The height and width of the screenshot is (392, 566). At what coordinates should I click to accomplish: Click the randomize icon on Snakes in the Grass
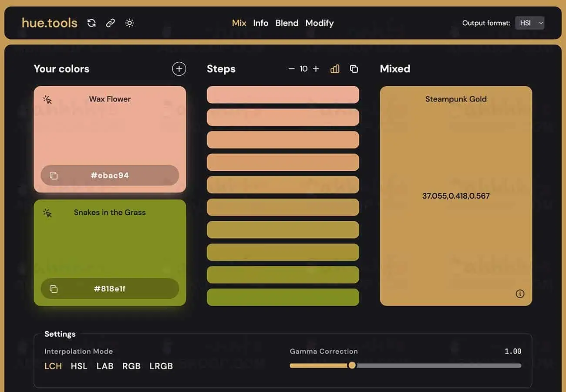tap(48, 213)
